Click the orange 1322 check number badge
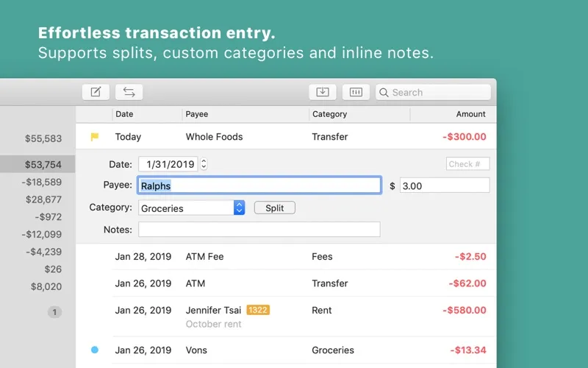Viewport: 588px width, 368px height. click(x=258, y=310)
